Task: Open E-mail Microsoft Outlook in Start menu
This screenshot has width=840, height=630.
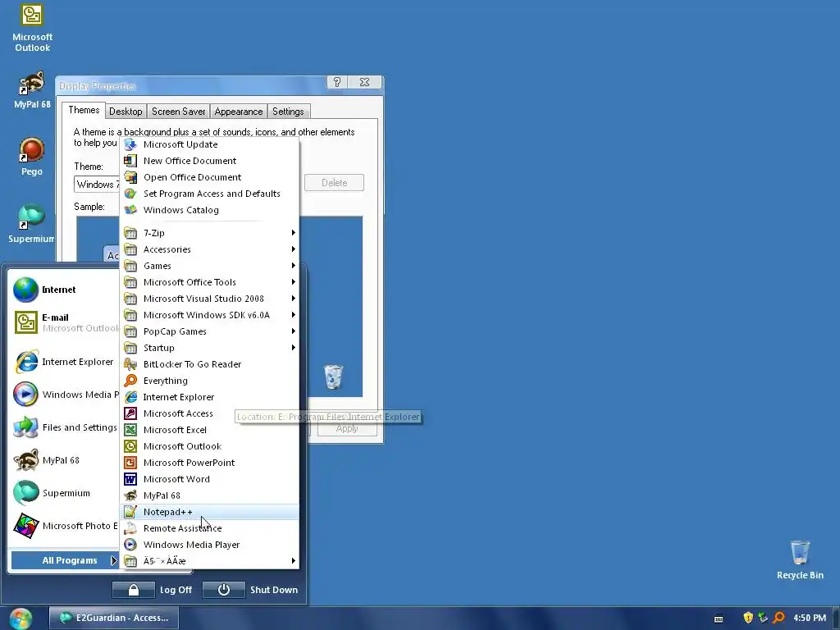Action: click(x=64, y=322)
